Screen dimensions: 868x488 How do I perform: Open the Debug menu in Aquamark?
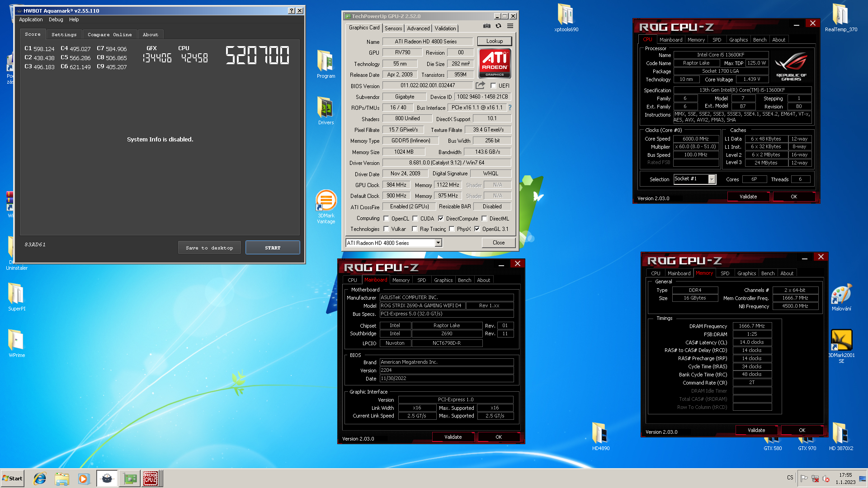point(56,19)
